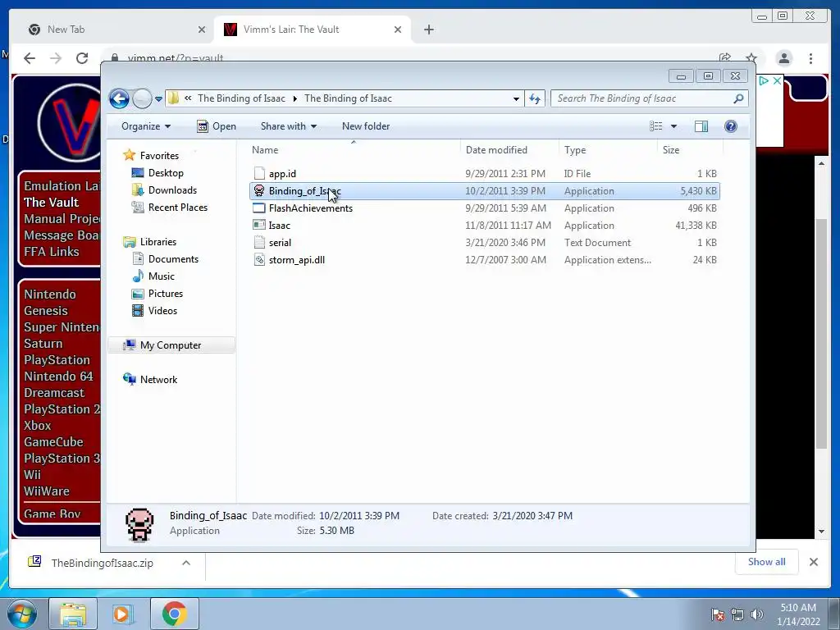Screen dimensions: 840x630
Task: Switch to the New Tab browser tab
Action: 66,30
